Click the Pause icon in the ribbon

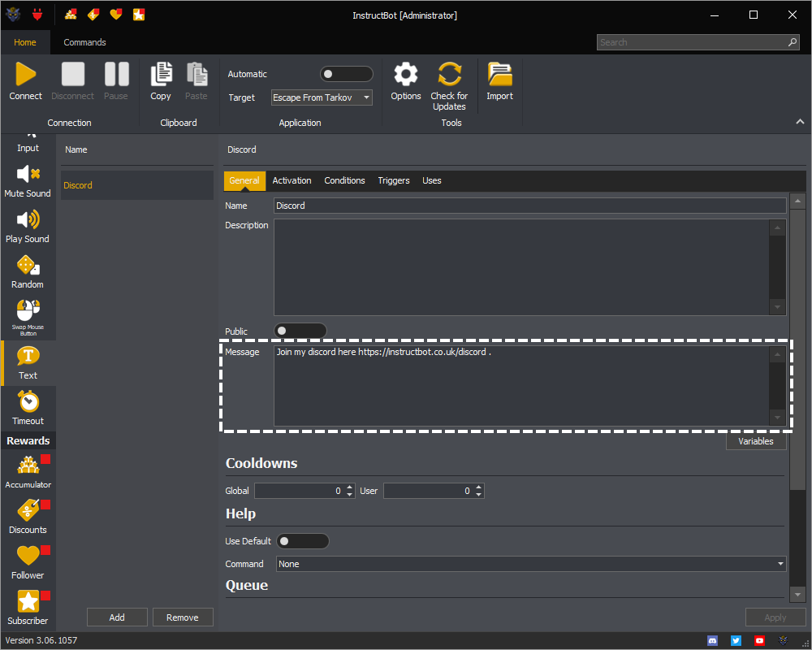pyautogui.click(x=116, y=74)
